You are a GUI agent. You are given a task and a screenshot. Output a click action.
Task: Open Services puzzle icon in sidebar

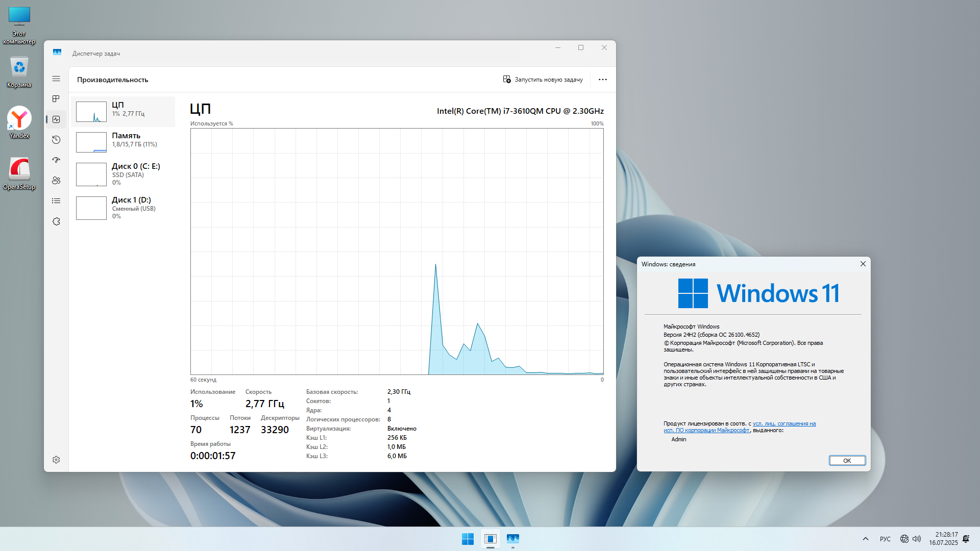[x=56, y=221]
